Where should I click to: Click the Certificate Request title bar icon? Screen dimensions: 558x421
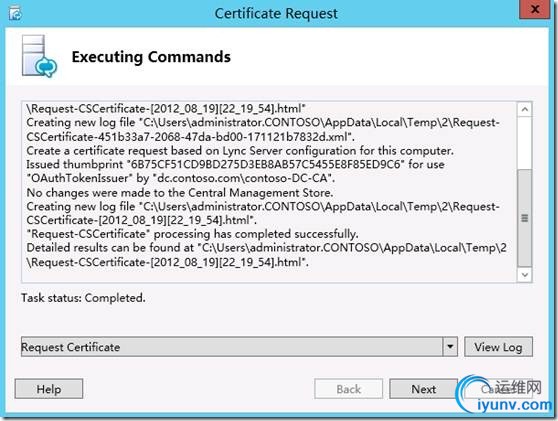click(x=16, y=14)
